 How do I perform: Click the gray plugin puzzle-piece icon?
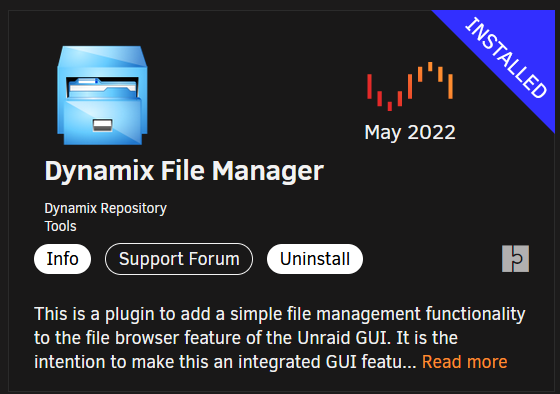tap(515, 259)
